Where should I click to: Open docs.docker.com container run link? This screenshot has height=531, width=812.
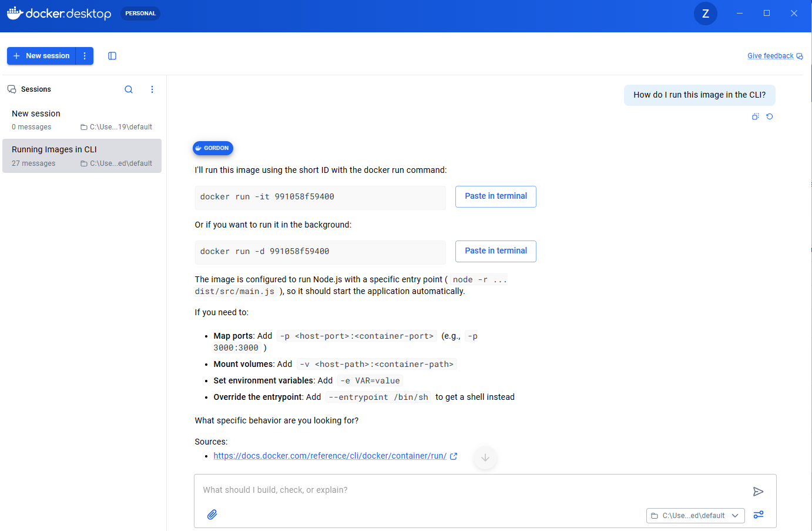330,456
